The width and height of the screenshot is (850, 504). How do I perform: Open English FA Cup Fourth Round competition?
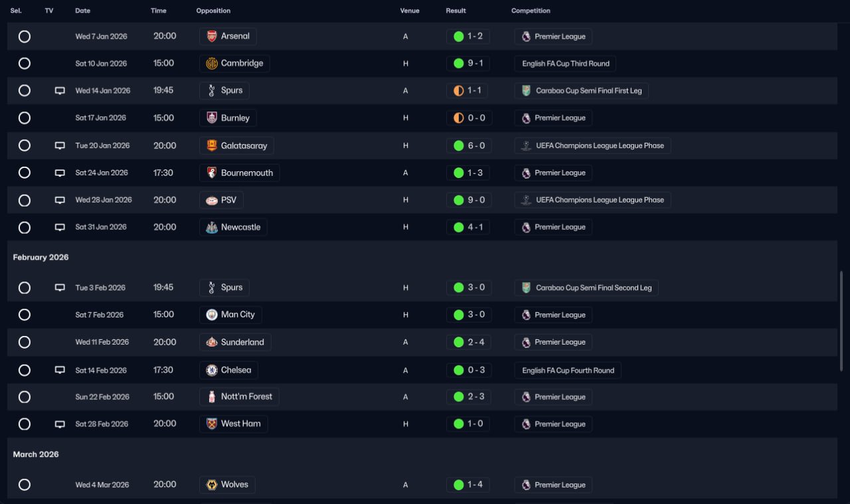[x=568, y=371]
